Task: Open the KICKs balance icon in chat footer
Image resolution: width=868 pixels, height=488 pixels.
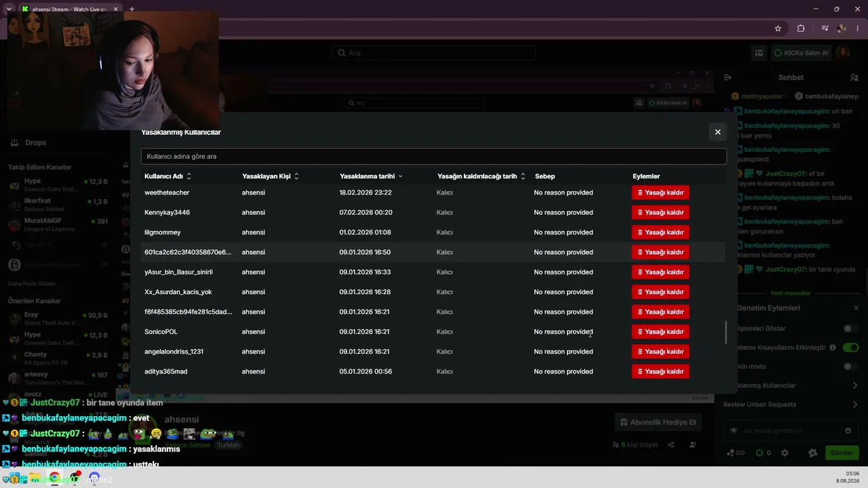Action: pos(763,453)
